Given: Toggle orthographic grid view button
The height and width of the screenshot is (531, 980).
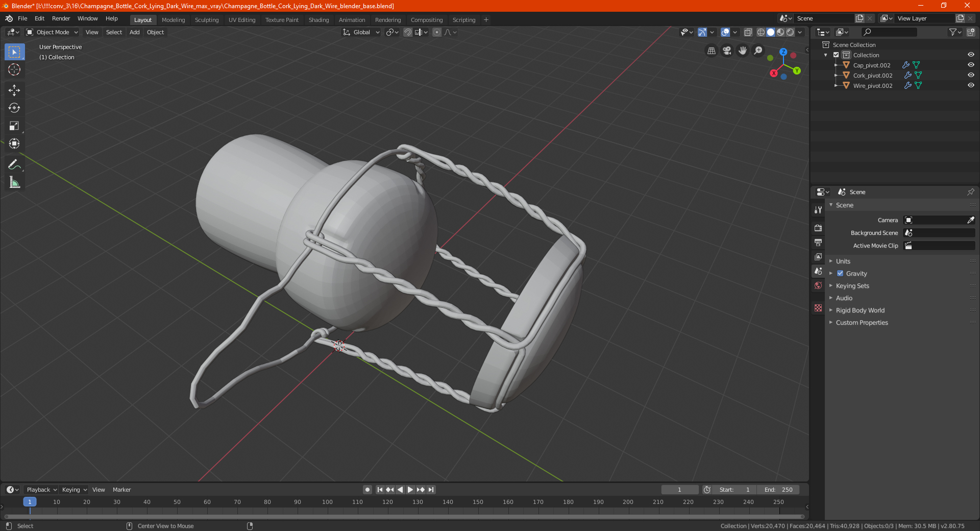Looking at the screenshot, I should coord(711,51).
